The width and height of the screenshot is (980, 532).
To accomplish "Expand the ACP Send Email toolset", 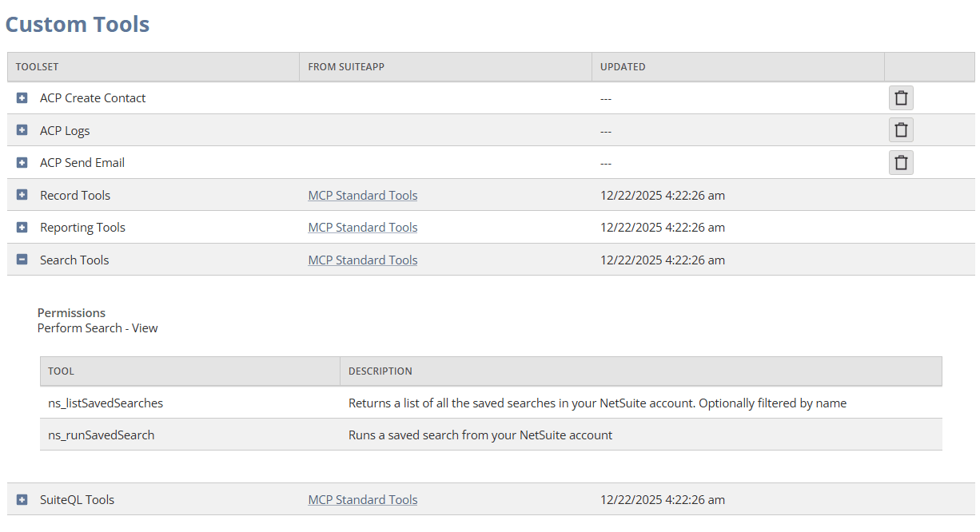I will (22, 162).
